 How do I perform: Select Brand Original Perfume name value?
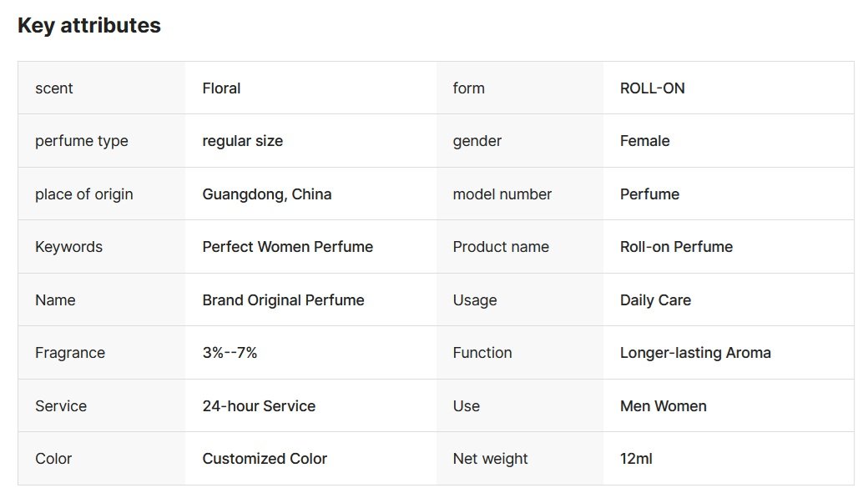(x=283, y=300)
